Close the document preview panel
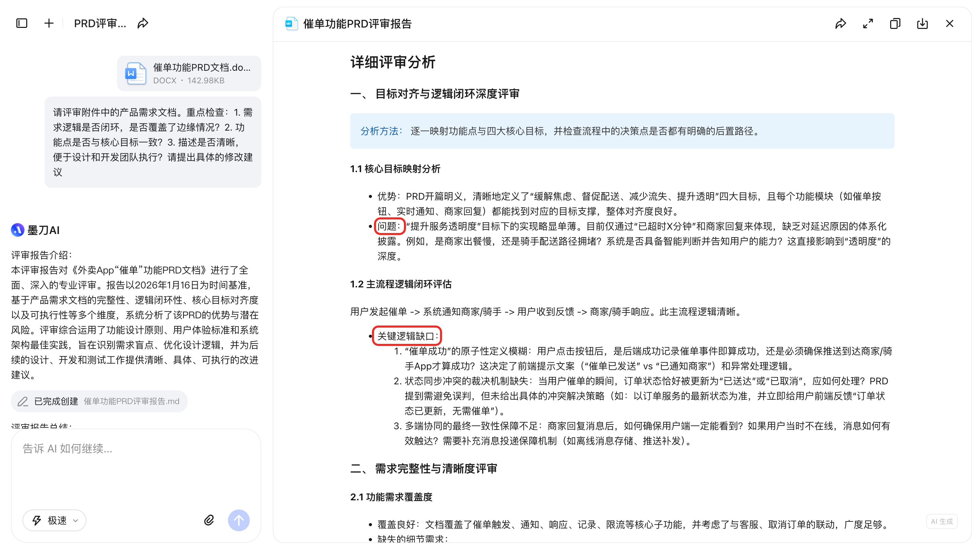This screenshot has width=980, height=551. [x=950, y=24]
